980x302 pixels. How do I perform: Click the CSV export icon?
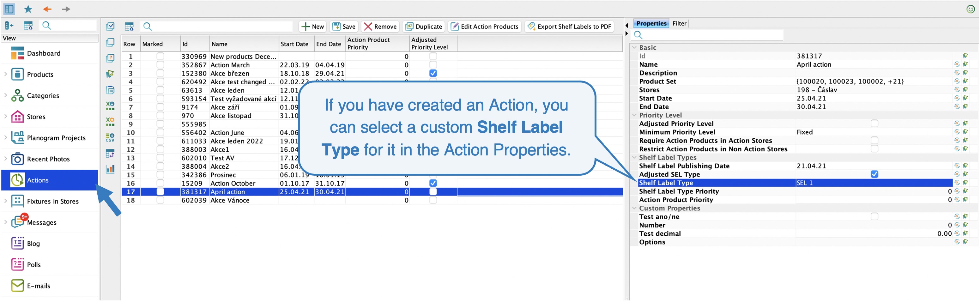(x=110, y=138)
